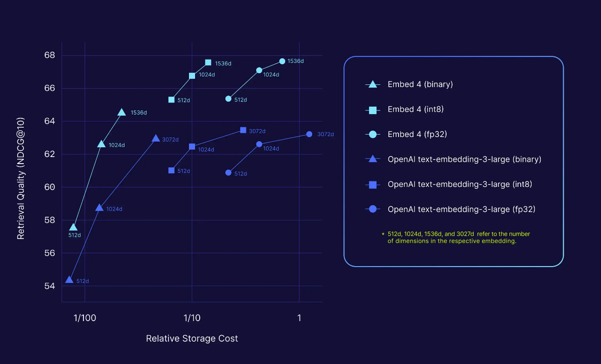Screen dimensions: 601x364
Task: Click the OpenAI fp32 3072d circle point
Action: tap(309, 134)
